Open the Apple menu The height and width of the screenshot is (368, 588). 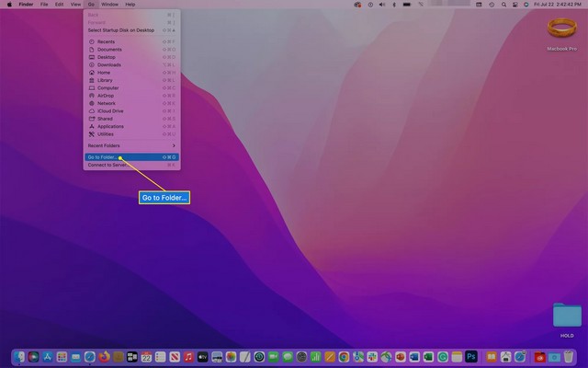click(x=7, y=5)
